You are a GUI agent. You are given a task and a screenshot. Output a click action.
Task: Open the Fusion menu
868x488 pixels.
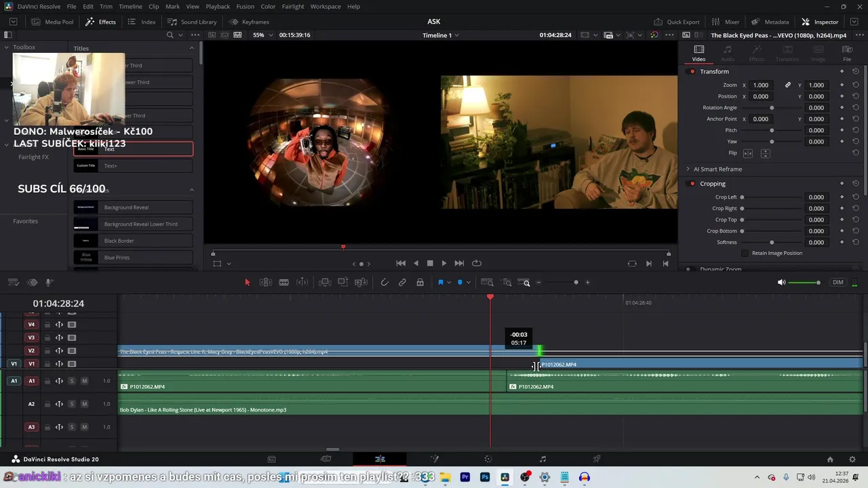pos(245,6)
